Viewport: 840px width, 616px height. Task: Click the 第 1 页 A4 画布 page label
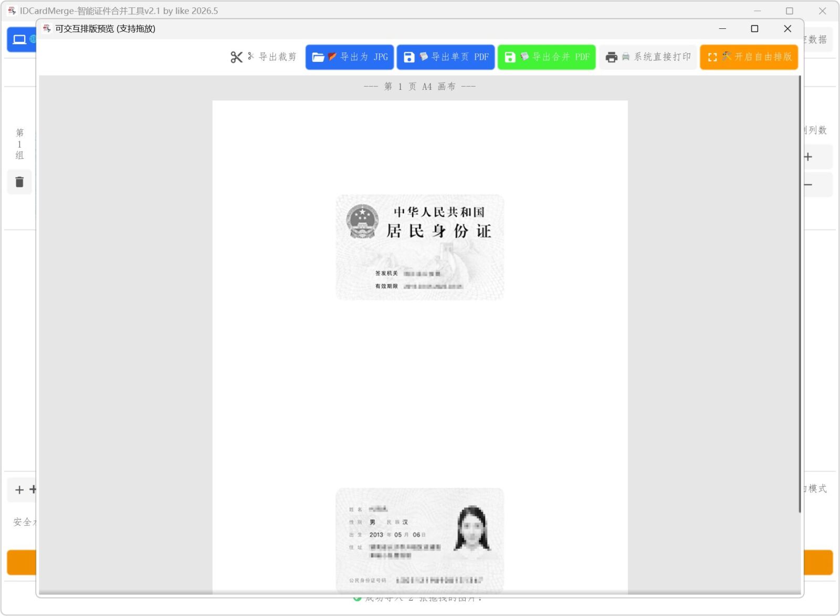point(420,87)
